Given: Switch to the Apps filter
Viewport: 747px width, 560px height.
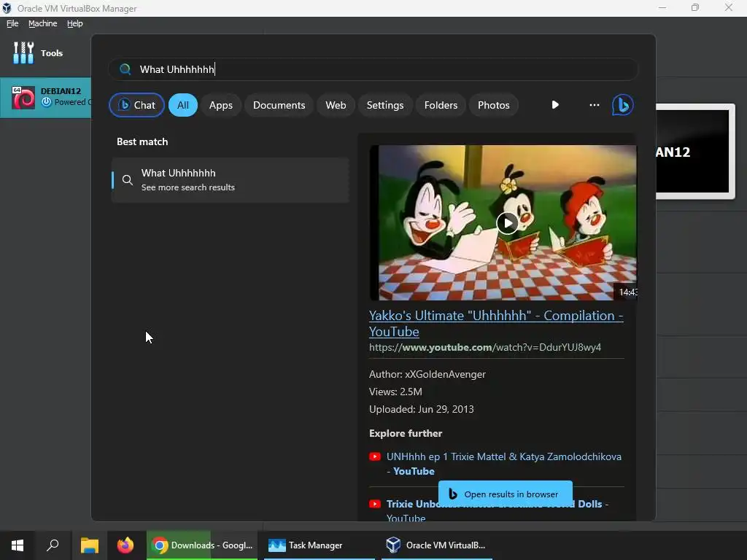Looking at the screenshot, I should click(x=220, y=105).
